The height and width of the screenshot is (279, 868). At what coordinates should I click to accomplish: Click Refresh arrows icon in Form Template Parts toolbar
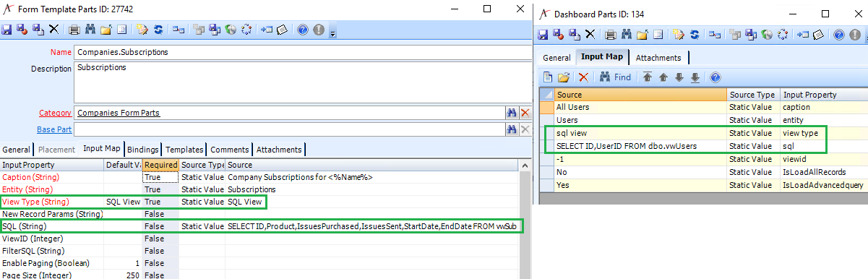pyautogui.click(x=158, y=30)
